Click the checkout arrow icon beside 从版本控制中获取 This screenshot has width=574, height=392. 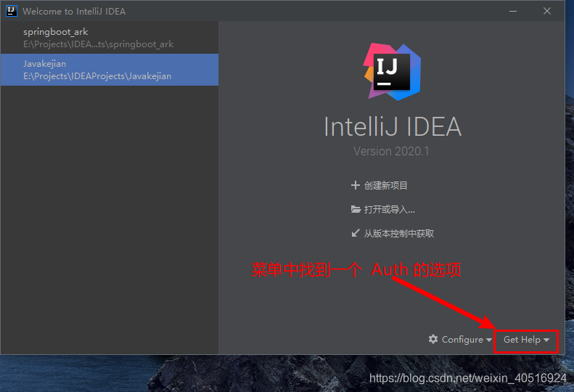coord(355,233)
